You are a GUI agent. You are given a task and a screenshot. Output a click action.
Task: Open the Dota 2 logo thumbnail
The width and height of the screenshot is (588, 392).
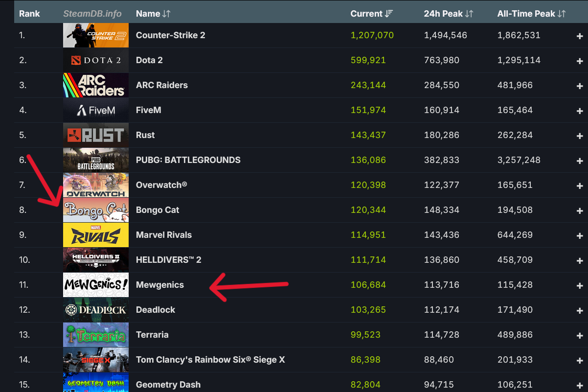[96, 60]
